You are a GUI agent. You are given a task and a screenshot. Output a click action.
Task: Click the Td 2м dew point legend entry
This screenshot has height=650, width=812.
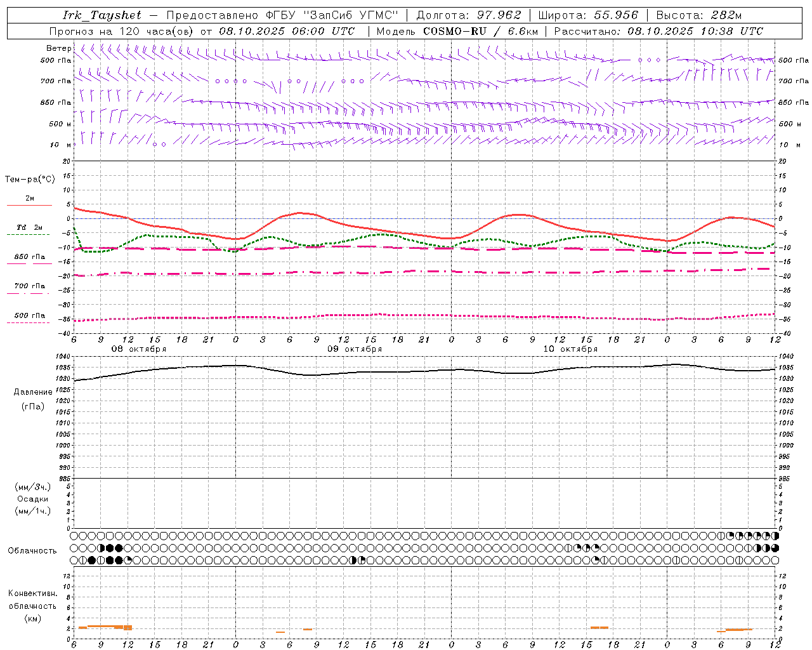pyautogui.click(x=30, y=227)
